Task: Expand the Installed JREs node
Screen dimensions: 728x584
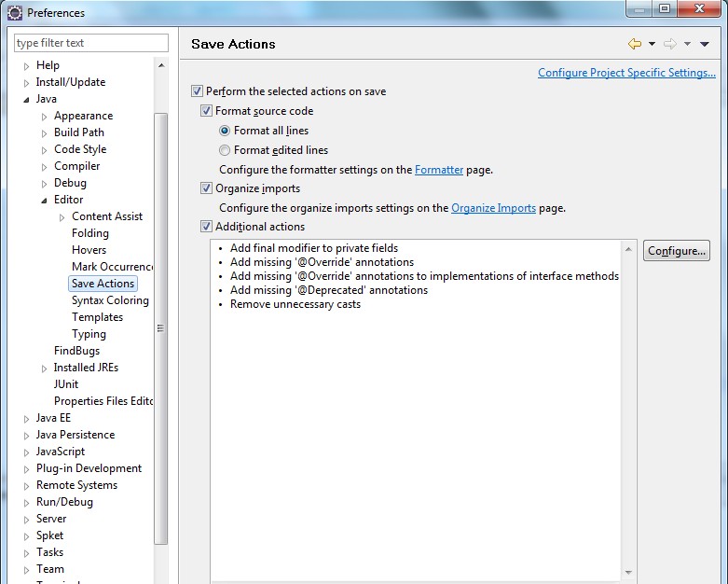Action: coord(45,368)
